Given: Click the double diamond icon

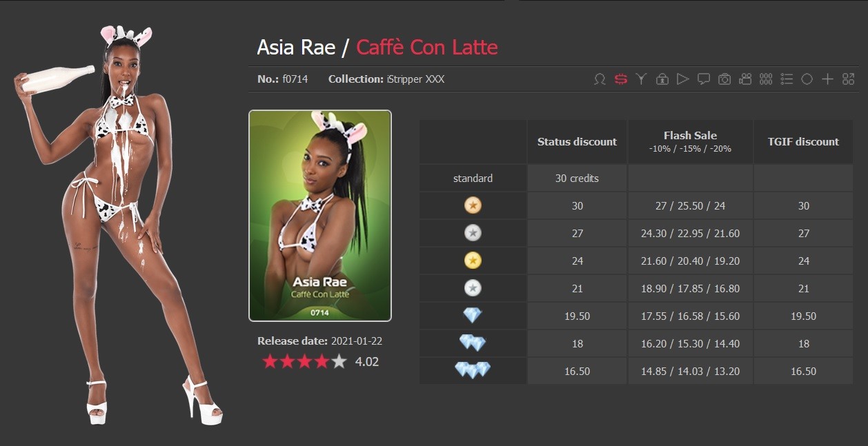Looking at the screenshot, I should [x=473, y=343].
